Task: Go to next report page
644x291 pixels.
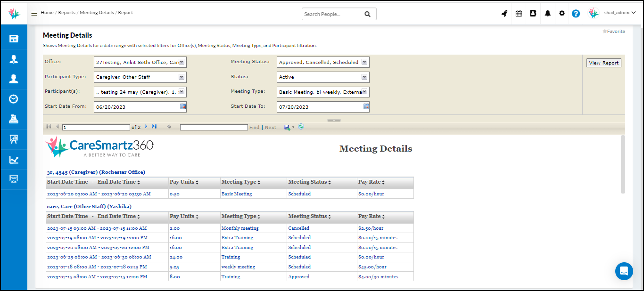Action: [x=146, y=127]
